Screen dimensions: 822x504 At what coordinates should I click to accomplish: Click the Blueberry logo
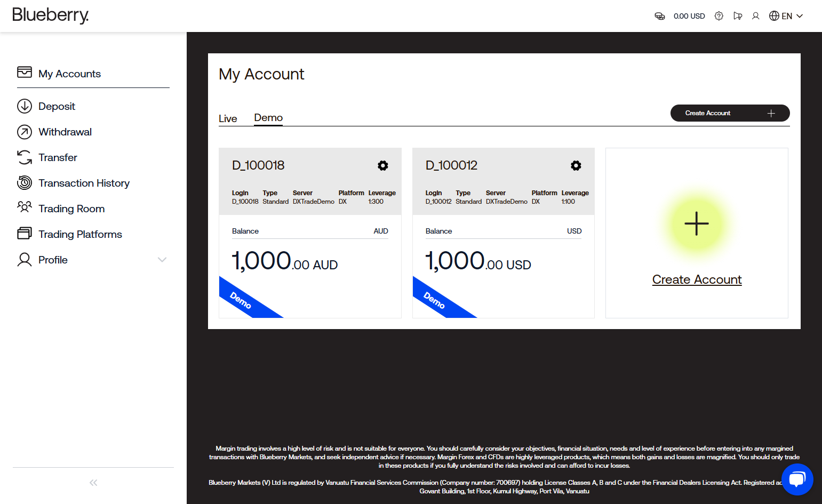coord(50,15)
